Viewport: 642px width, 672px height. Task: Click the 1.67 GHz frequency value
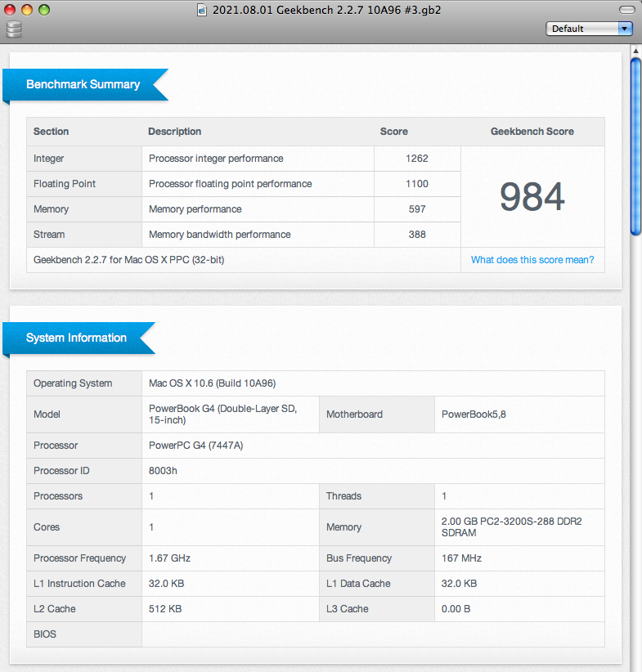click(169, 558)
